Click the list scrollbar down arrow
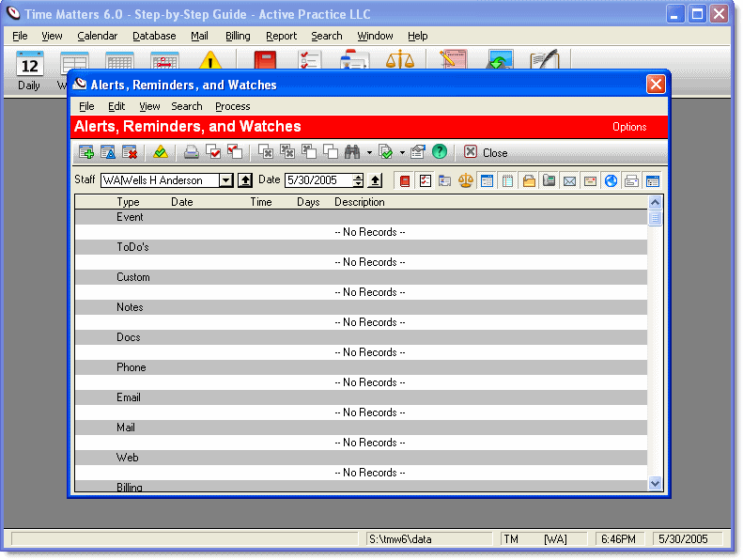The height and width of the screenshot is (560, 743). pyautogui.click(x=655, y=484)
